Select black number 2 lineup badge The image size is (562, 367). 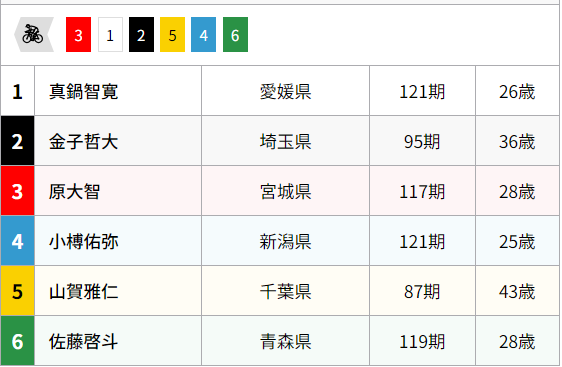click(x=142, y=34)
